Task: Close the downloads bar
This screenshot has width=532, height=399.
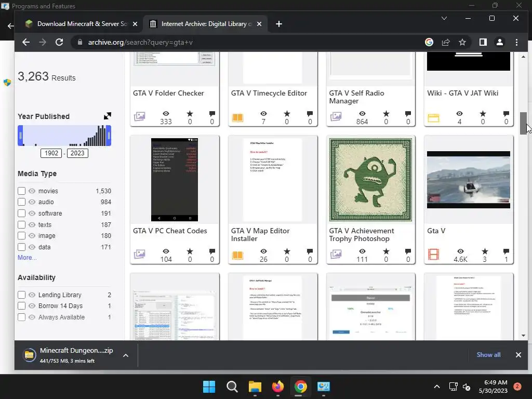Action: [518, 355]
